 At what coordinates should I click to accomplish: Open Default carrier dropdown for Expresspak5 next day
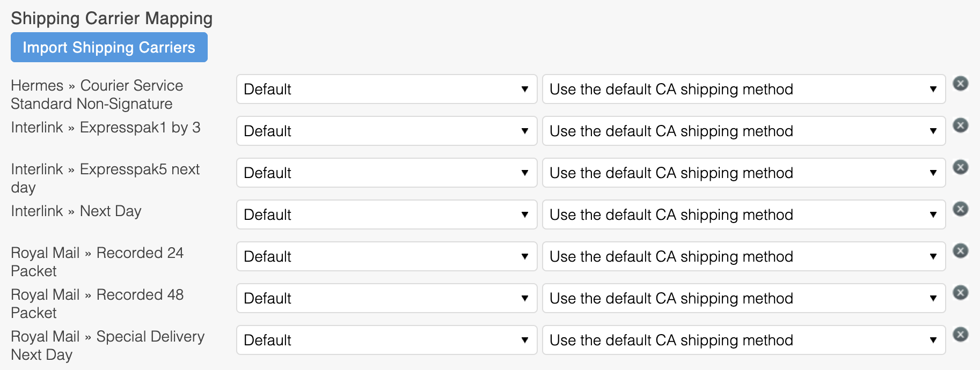tap(386, 173)
